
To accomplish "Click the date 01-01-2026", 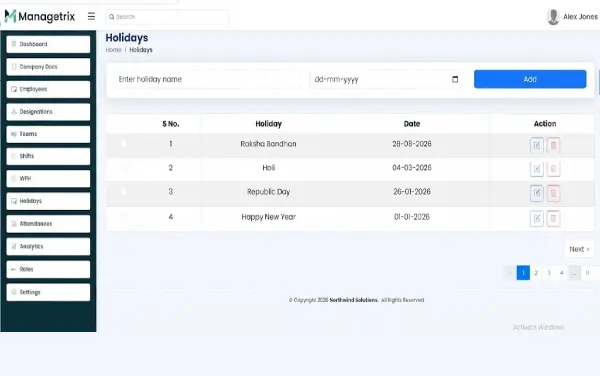I will (412, 217).
